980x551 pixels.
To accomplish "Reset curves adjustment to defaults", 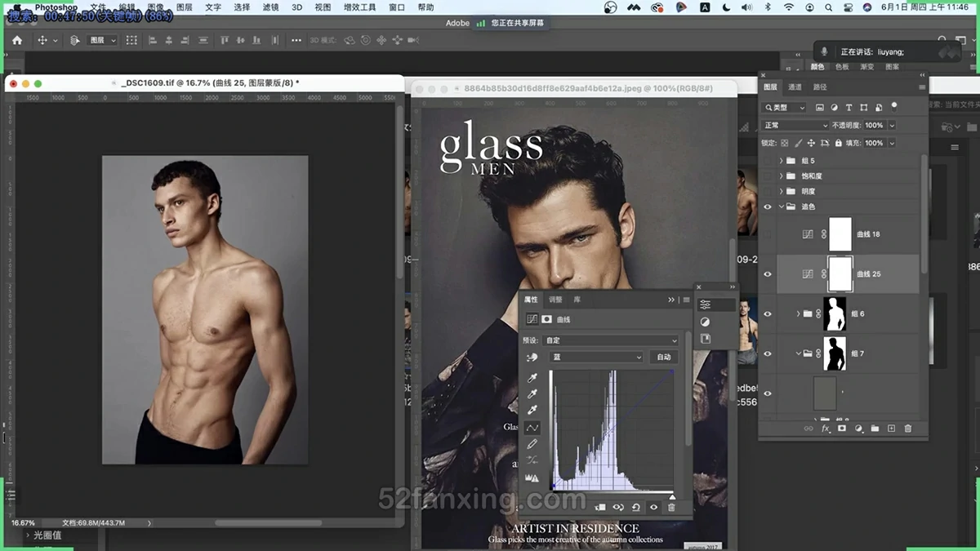I will [636, 507].
